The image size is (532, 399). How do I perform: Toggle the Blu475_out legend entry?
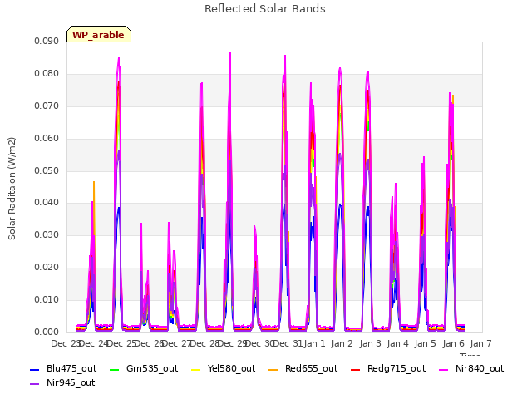63,368
